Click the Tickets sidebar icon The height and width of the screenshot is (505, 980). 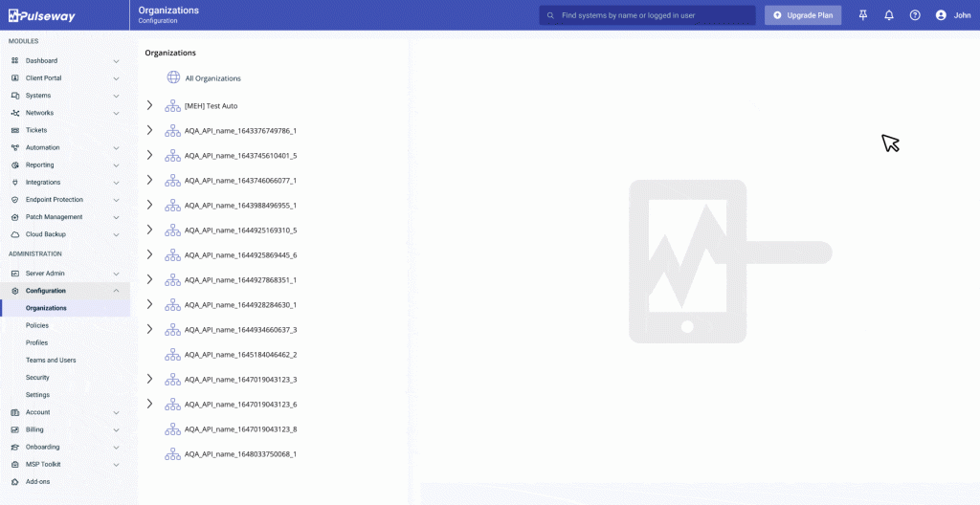tap(15, 130)
